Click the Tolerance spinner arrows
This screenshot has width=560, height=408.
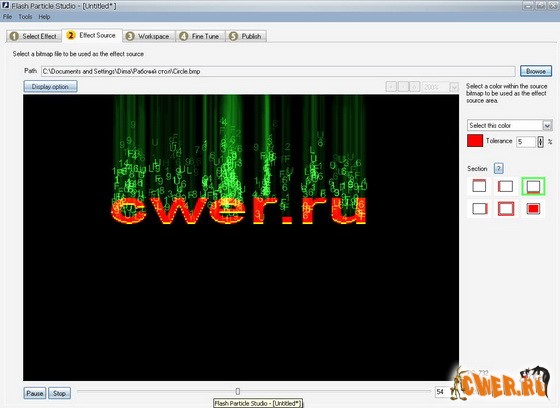540,141
